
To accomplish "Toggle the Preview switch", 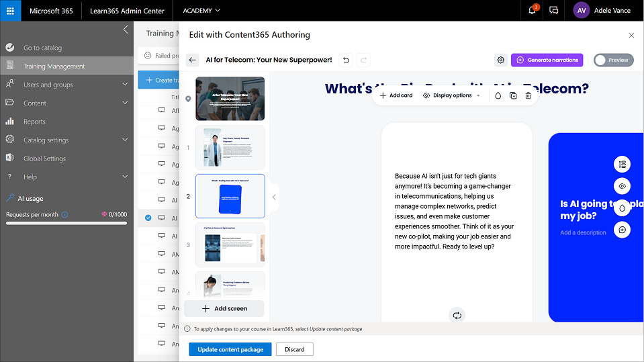I will (613, 60).
